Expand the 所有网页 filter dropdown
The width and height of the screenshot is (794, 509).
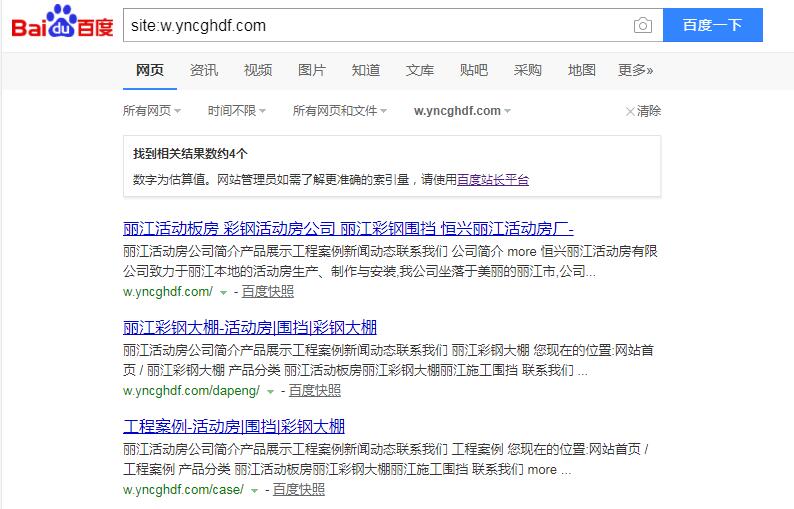click(x=152, y=110)
